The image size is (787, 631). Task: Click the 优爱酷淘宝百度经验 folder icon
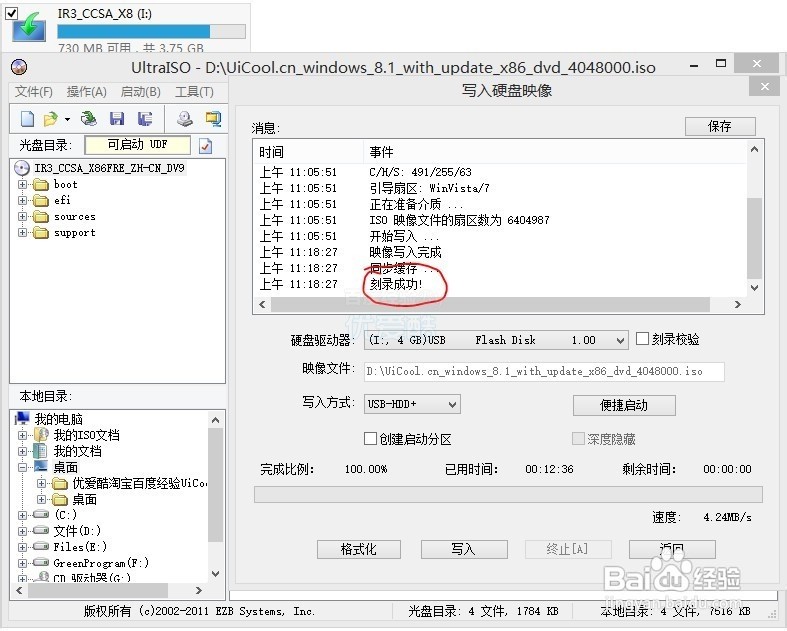click(x=60, y=483)
